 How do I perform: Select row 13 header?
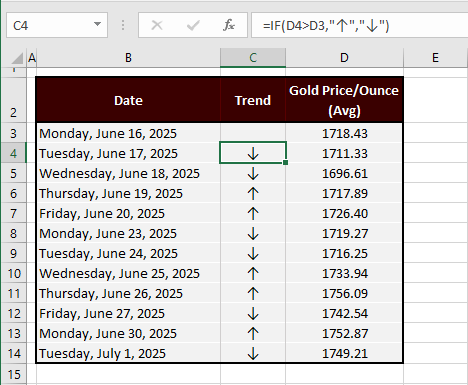[13, 333]
